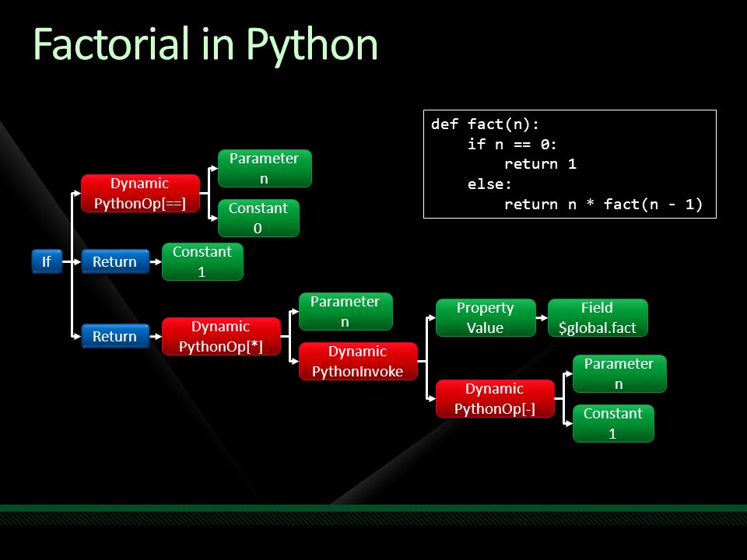
Task: Select the Constant 0 node
Action: pos(258,218)
